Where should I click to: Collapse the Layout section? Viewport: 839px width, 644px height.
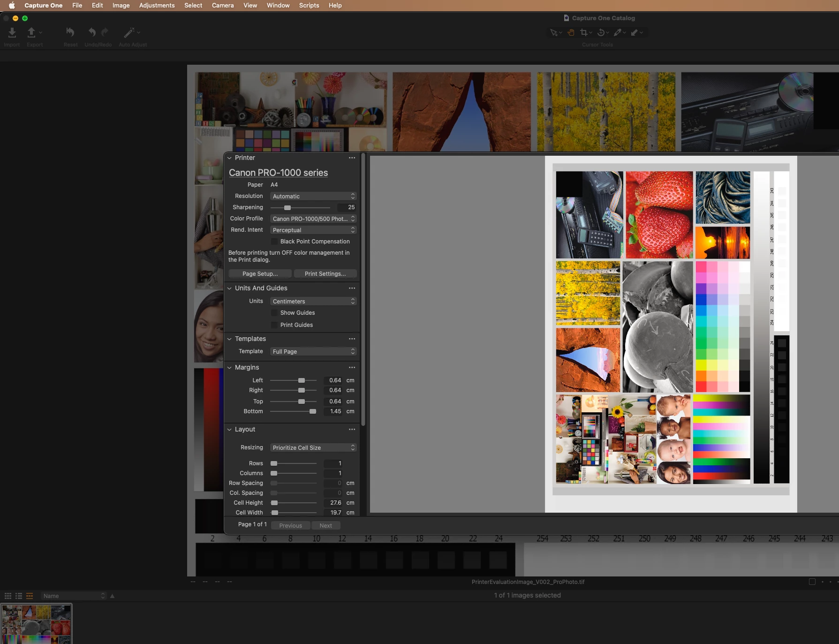coord(229,430)
